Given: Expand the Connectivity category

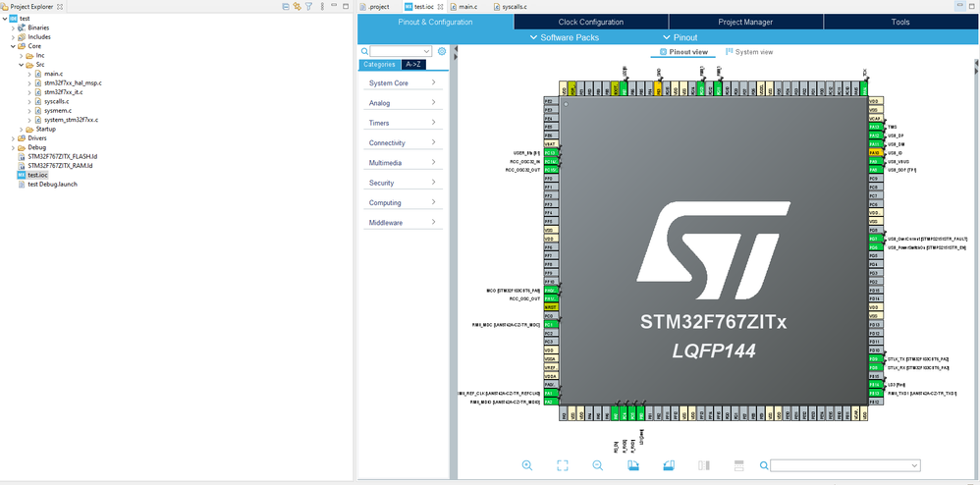Looking at the screenshot, I should pos(402,142).
